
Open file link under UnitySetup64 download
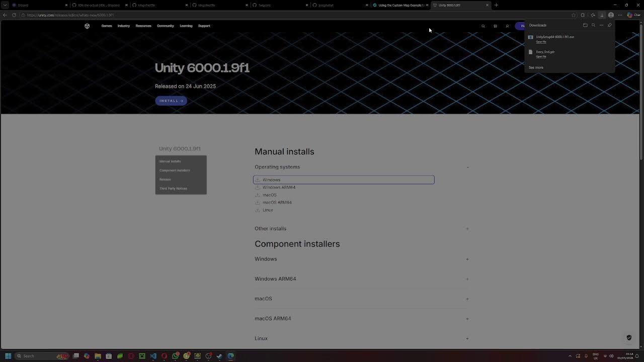click(x=541, y=42)
